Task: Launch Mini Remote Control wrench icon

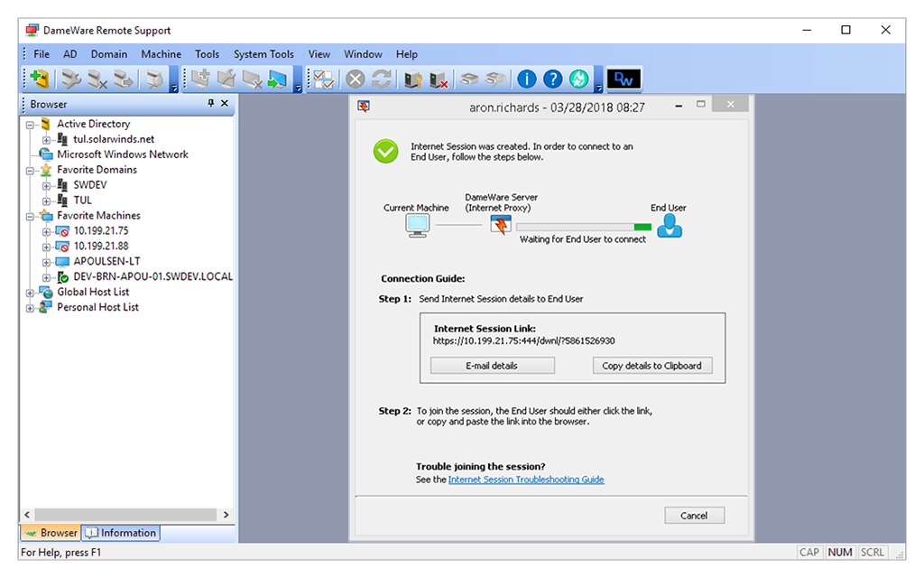Action: click(73, 79)
